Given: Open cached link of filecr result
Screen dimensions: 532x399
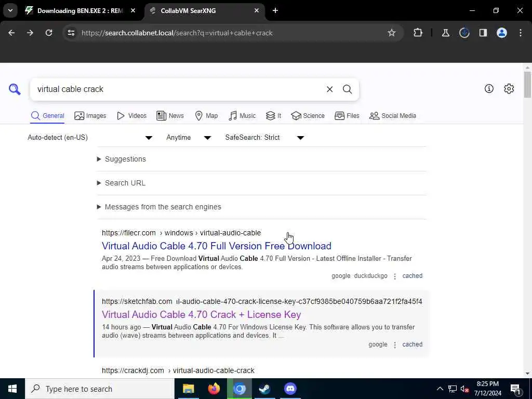Looking at the screenshot, I should [412, 276].
